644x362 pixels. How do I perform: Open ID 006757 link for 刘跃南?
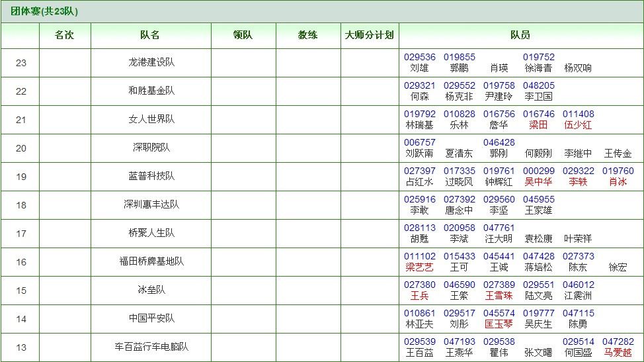coord(419,142)
